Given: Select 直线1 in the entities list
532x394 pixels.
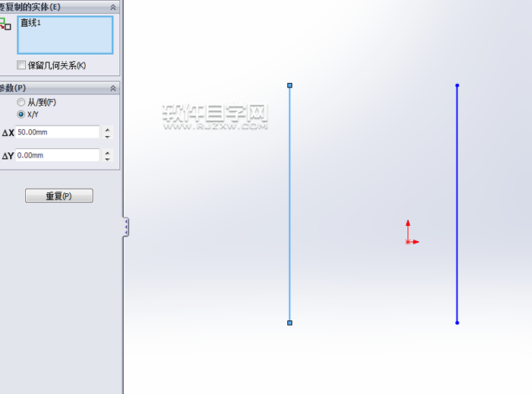Looking at the screenshot, I should click(x=30, y=23).
